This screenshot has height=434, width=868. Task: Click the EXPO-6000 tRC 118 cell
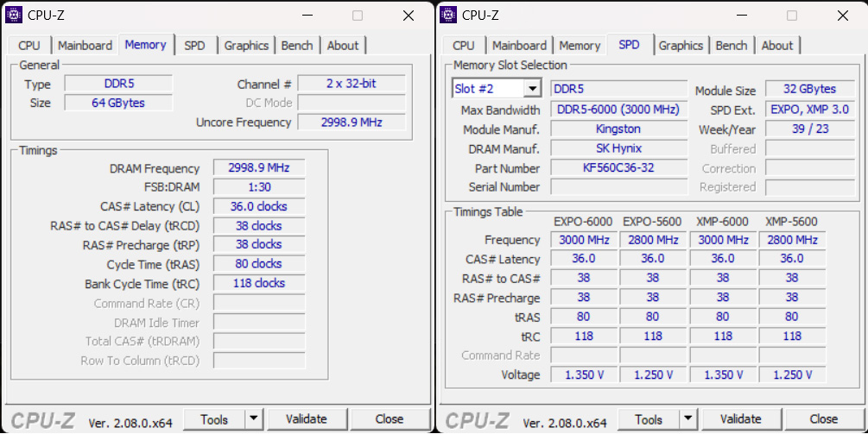click(x=584, y=337)
